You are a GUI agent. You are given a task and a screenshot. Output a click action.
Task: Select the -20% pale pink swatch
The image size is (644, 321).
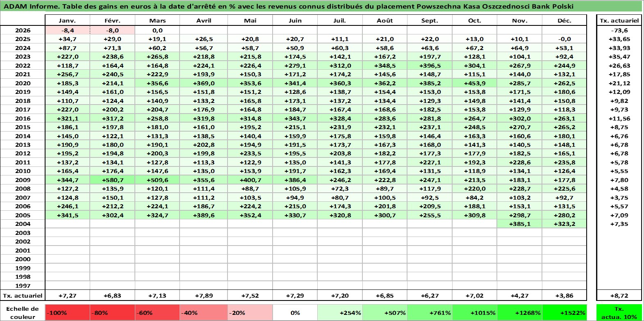250,313
